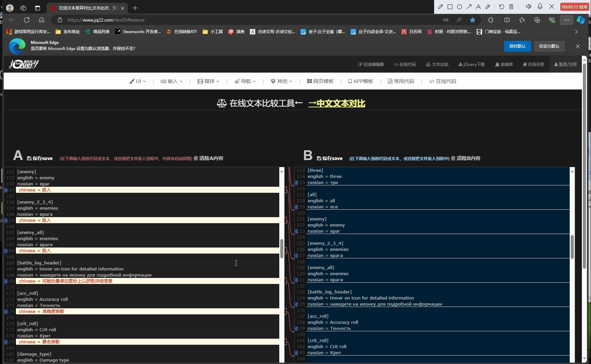This screenshot has width=591, height=364.
Task: Select the text A tool in recorder
Action: [478, 6]
